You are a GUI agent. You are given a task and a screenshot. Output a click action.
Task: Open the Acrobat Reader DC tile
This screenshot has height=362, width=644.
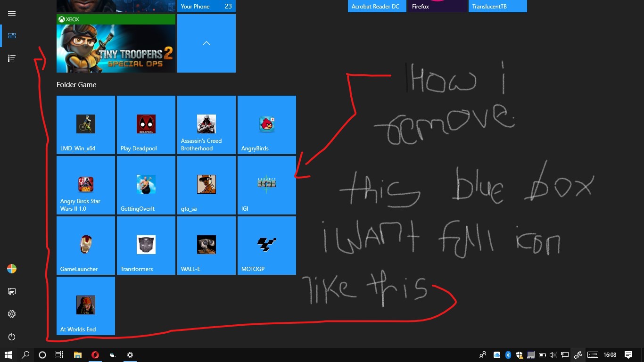point(377,6)
